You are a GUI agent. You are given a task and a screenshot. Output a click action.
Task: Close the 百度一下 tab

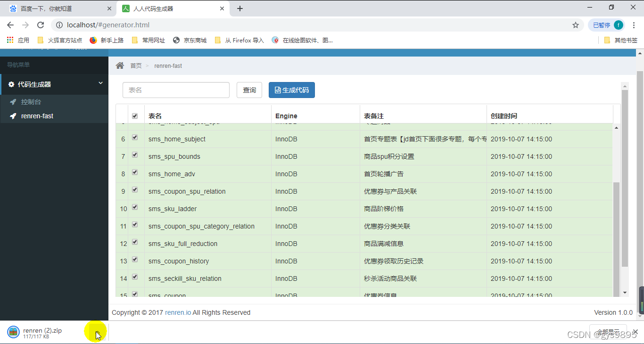click(x=109, y=8)
